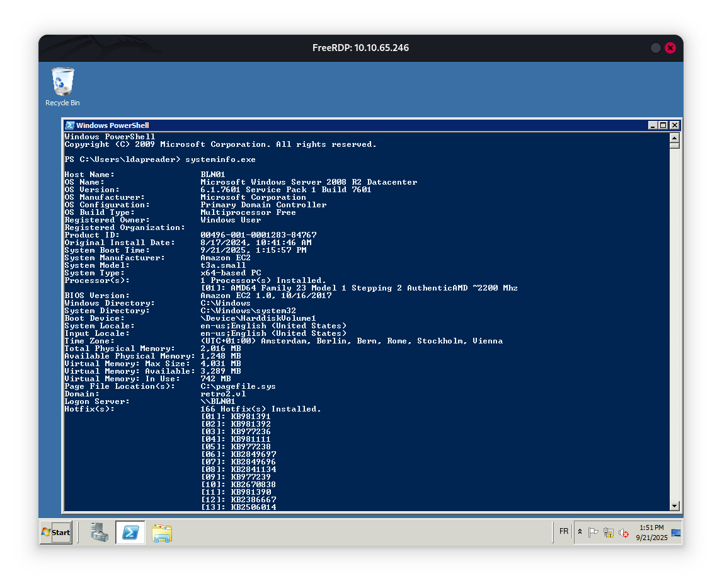This screenshot has width=722, height=588.
Task: Click the PowerShell scrollbar down arrow
Action: coord(674,505)
